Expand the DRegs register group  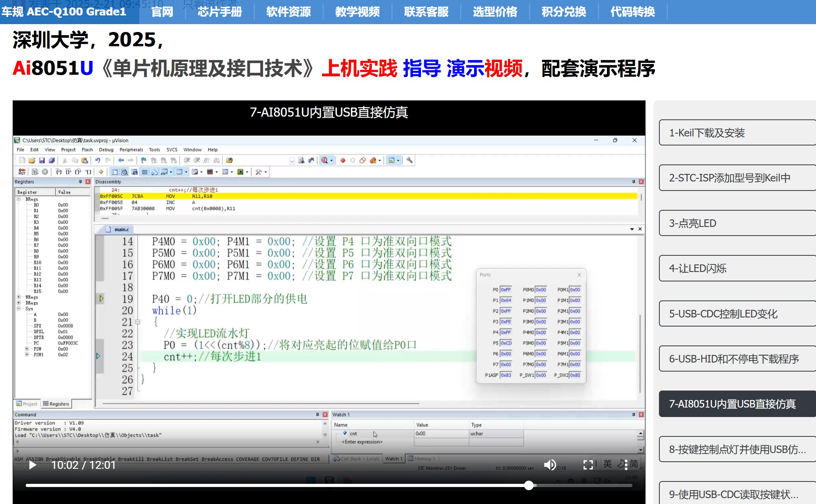point(19,303)
